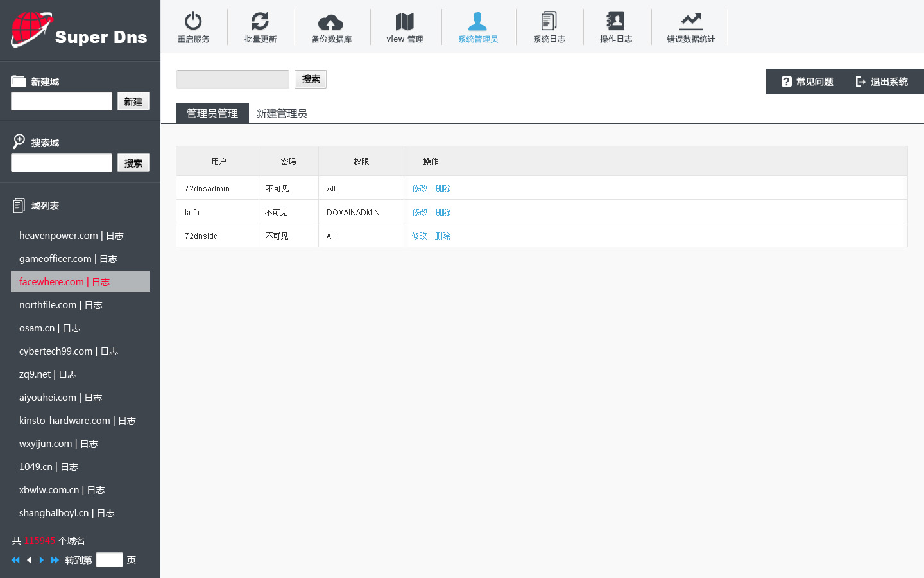Open xbwlw.com.cn domain entry
Image resolution: width=924 pixels, height=578 pixels.
[x=49, y=490]
